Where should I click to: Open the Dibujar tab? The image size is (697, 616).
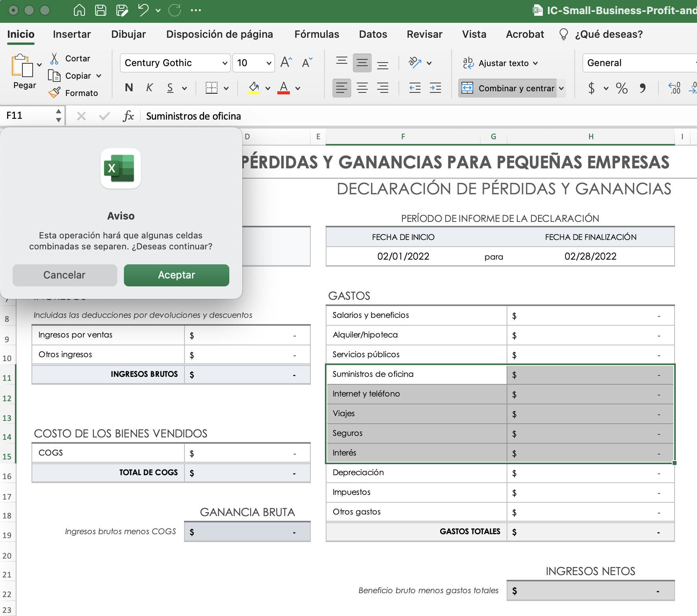[129, 34]
